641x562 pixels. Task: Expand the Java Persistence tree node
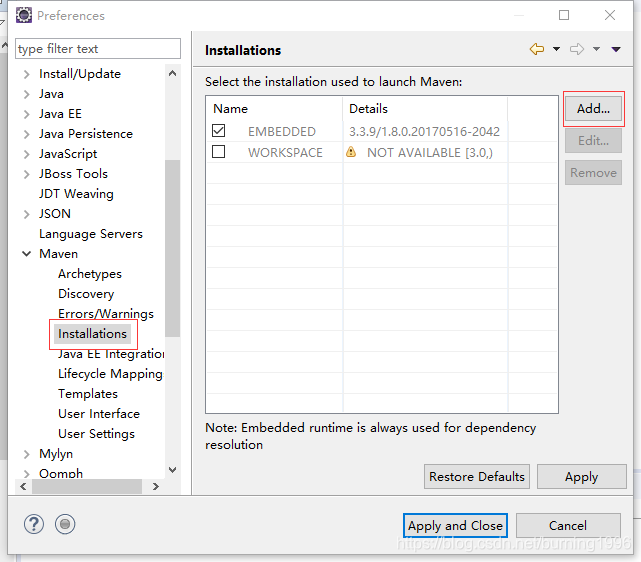[27, 134]
